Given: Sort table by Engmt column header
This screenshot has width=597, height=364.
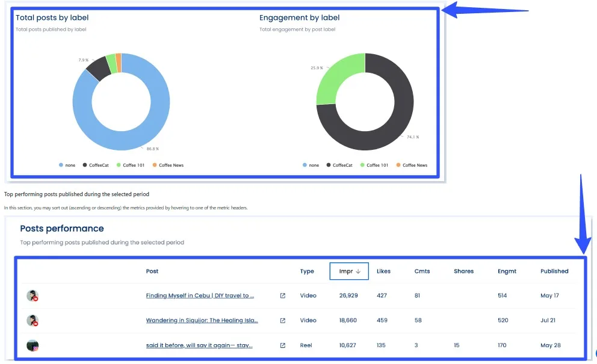Looking at the screenshot, I should pyautogui.click(x=507, y=271).
